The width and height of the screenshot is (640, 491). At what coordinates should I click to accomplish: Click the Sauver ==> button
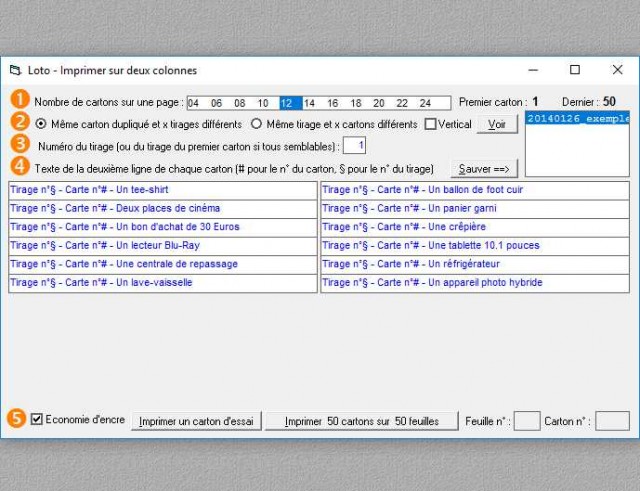tap(484, 168)
